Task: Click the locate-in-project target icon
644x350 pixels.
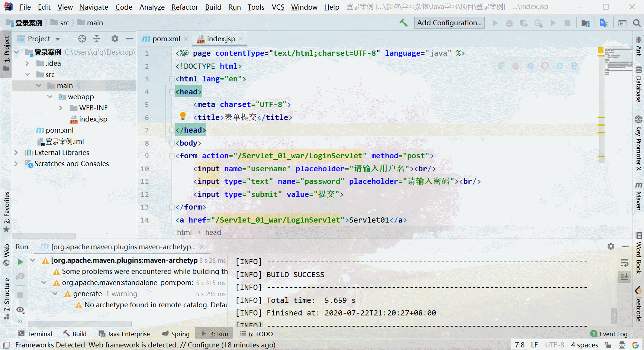Action: pos(82,39)
